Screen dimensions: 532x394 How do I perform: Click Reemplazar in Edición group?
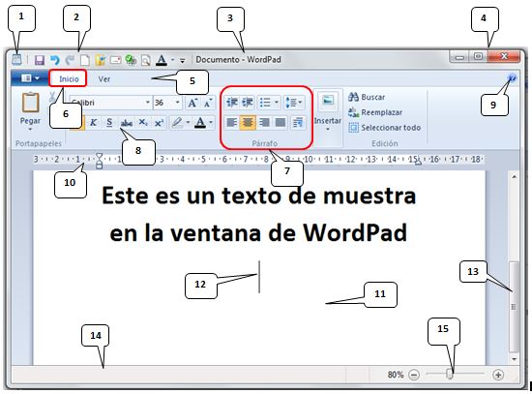(x=375, y=112)
